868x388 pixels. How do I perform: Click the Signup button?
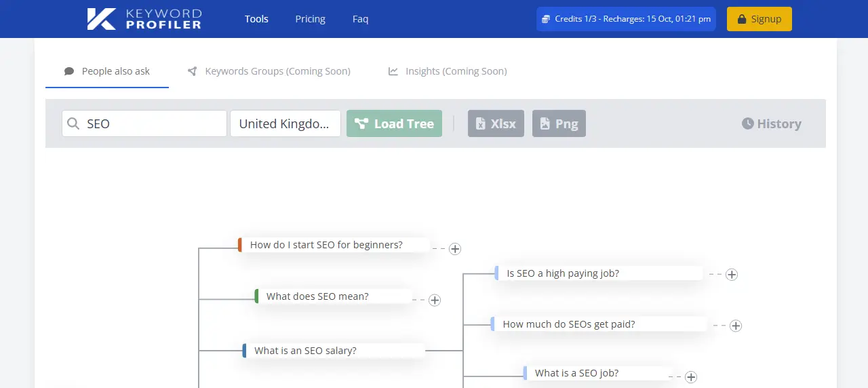pyautogui.click(x=759, y=19)
